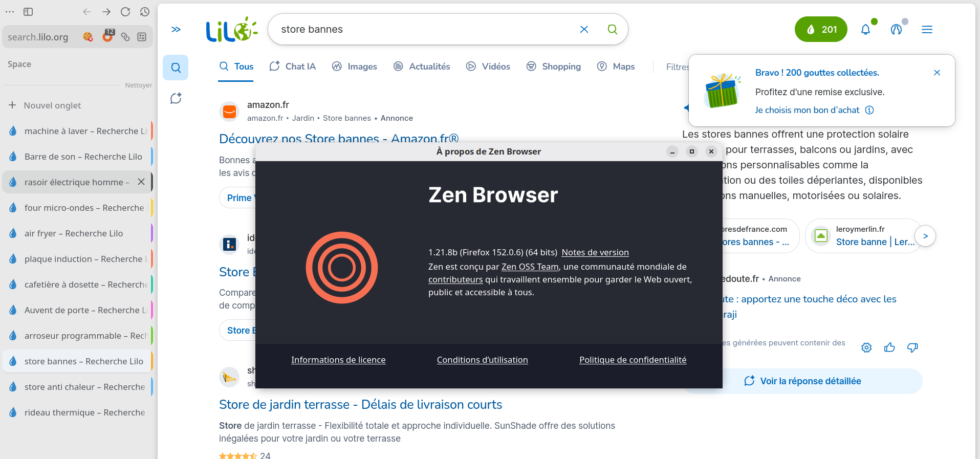Click the Zen Browser logo image
The width and height of the screenshot is (980, 459).
[341, 268]
